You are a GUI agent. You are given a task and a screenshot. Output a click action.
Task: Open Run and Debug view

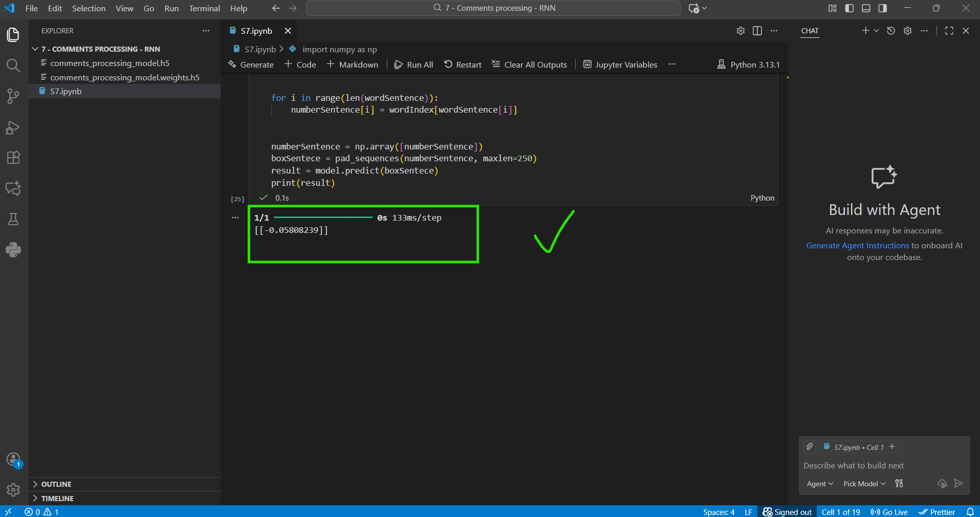click(x=13, y=127)
